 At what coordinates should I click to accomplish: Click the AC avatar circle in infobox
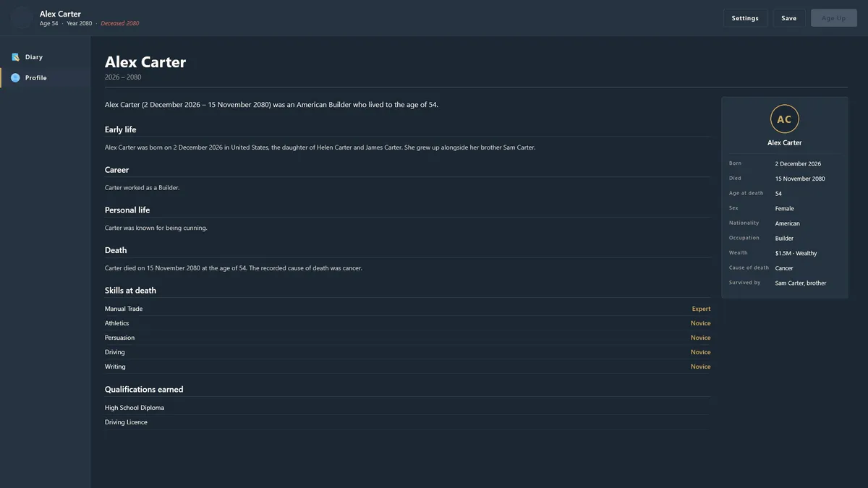pos(784,119)
